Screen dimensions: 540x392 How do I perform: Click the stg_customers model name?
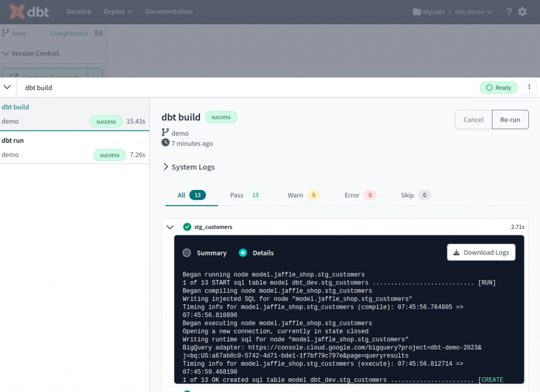[213, 227]
